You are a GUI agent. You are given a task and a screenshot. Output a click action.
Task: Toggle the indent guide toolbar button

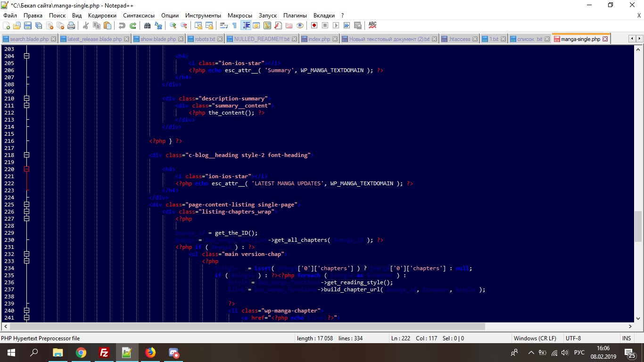pos(245,25)
